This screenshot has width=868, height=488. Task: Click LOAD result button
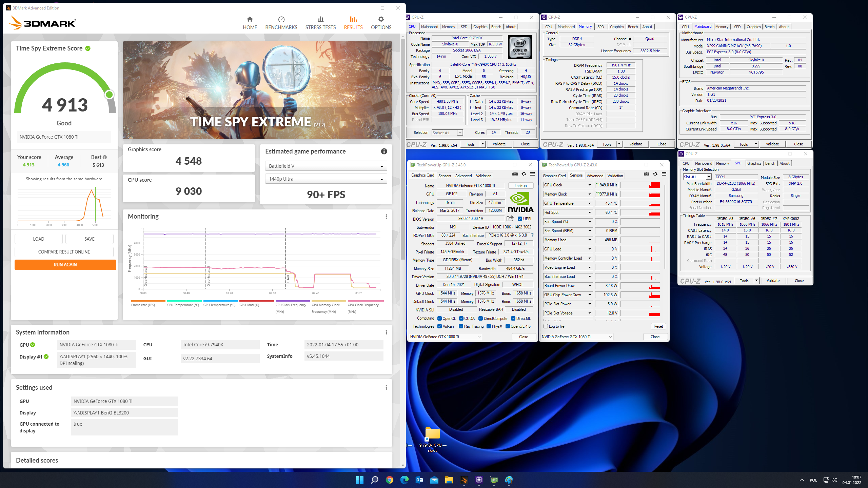tap(39, 239)
